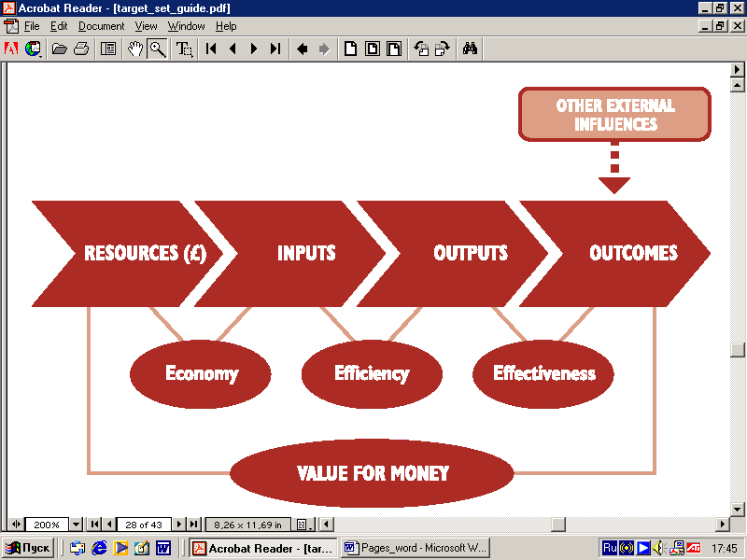This screenshot has height=560, width=747.
Task: Click the navigation pane splitter button at bottom left
Action: pyautogui.click(x=16, y=525)
